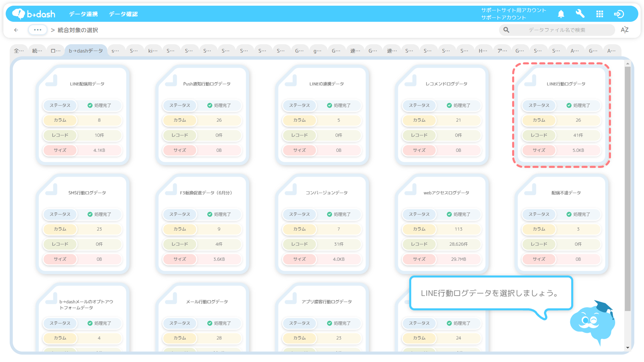Go back with the left arrow
The width and height of the screenshot is (644, 362).
click(16, 30)
